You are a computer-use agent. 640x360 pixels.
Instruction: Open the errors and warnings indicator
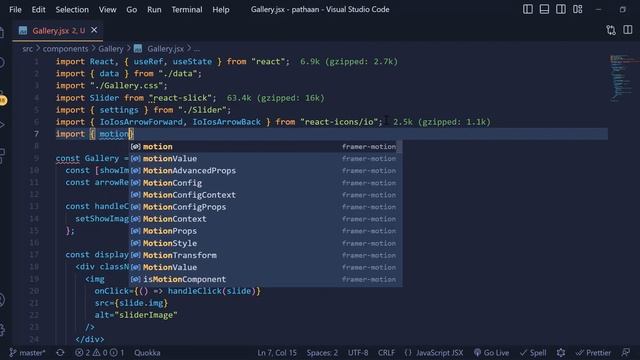(x=100, y=353)
